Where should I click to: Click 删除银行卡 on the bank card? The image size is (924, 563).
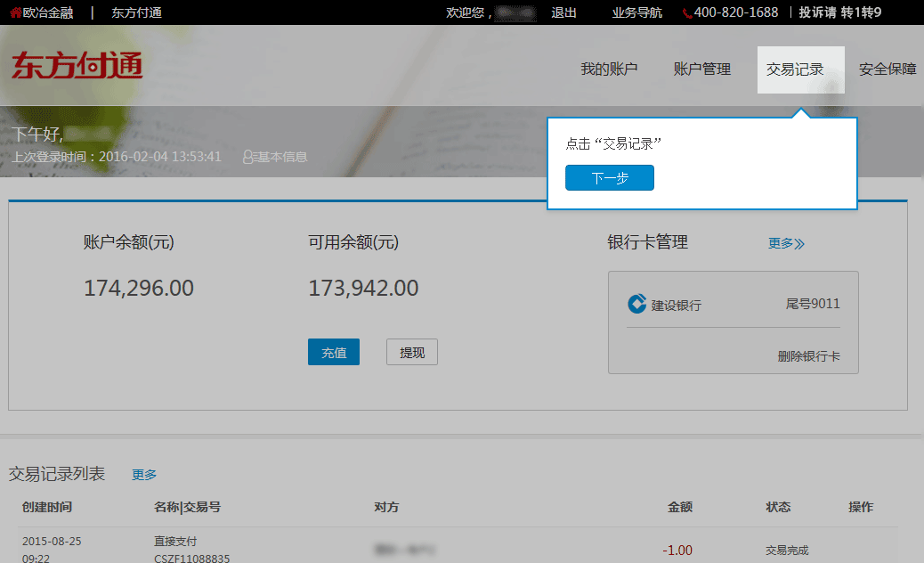click(808, 356)
